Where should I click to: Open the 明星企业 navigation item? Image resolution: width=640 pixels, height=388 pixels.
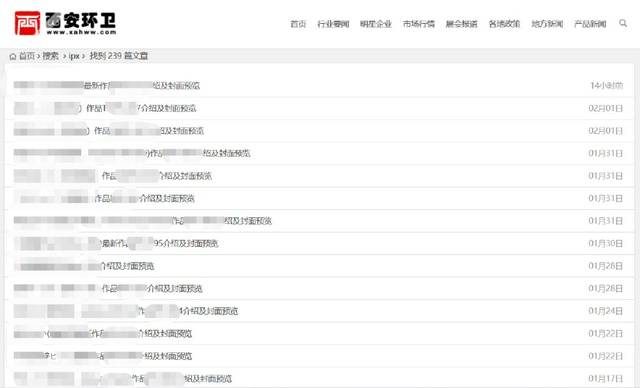[x=376, y=24]
